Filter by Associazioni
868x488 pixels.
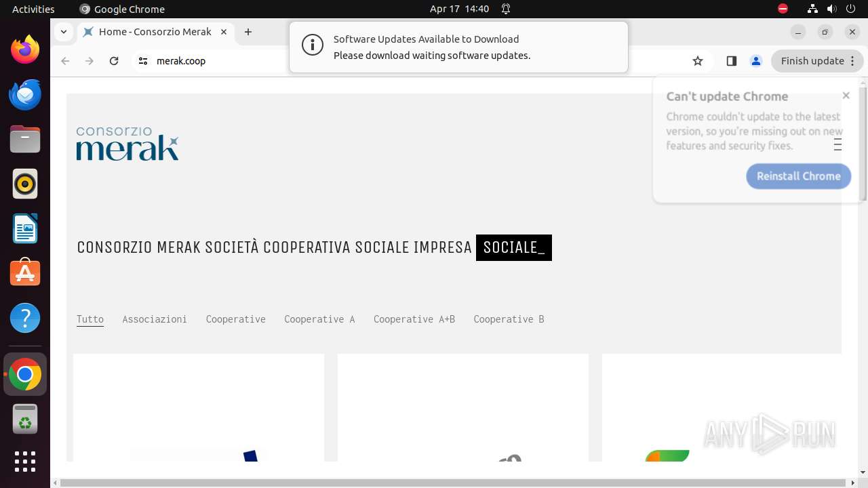(155, 319)
